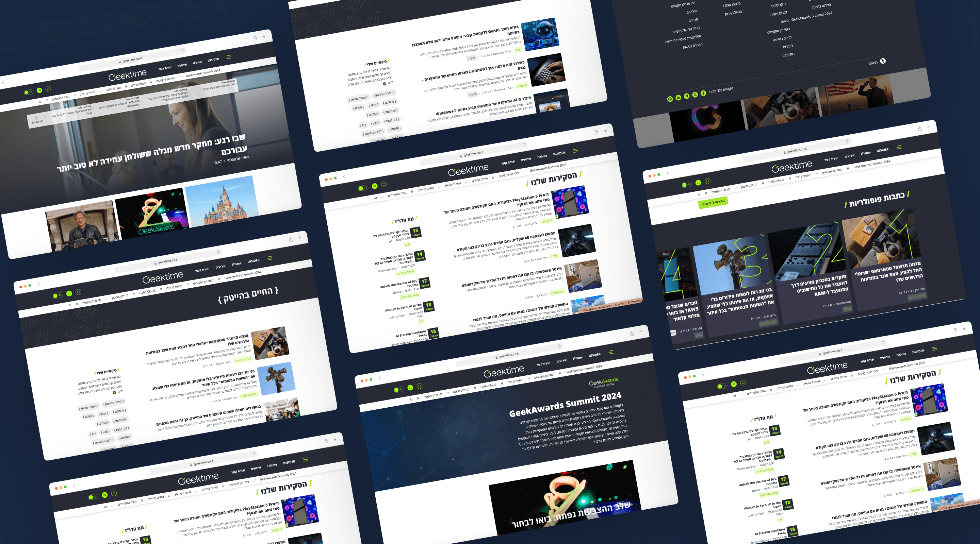Select {iOS} tag in the { החיים בהייטק } heading window
This screenshot has width=980, height=544.
point(105,432)
